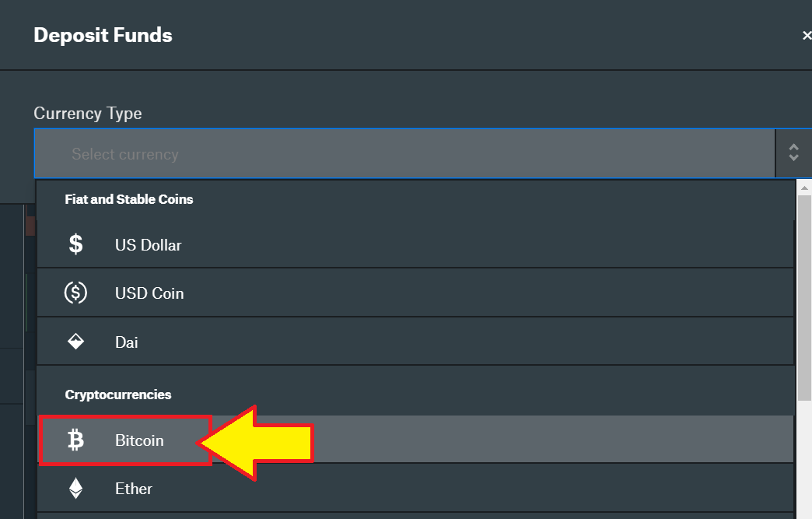Click the Deposit Funds title
The width and height of the screenshot is (812, 519).
point(103,35)
